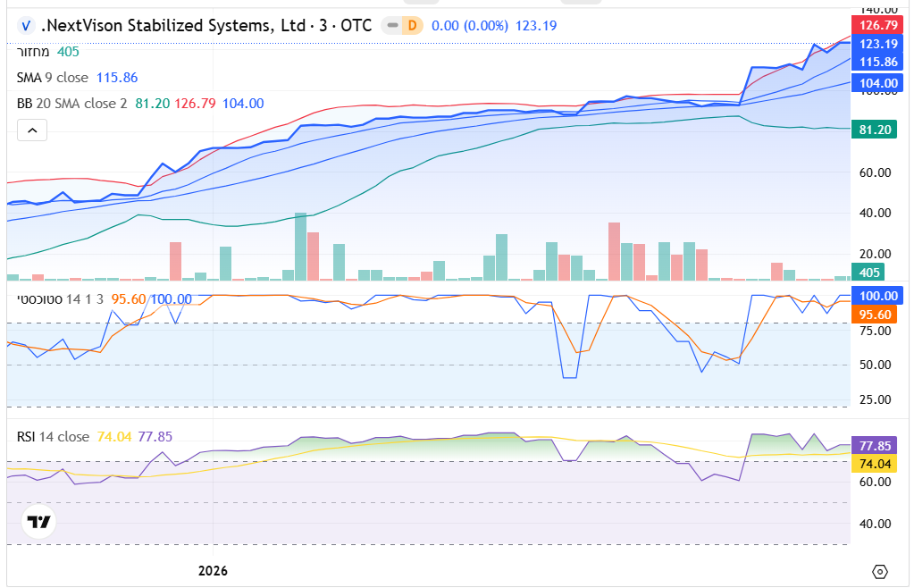Click the NextVison Stabilized Systems symbol title

point(205,26)
